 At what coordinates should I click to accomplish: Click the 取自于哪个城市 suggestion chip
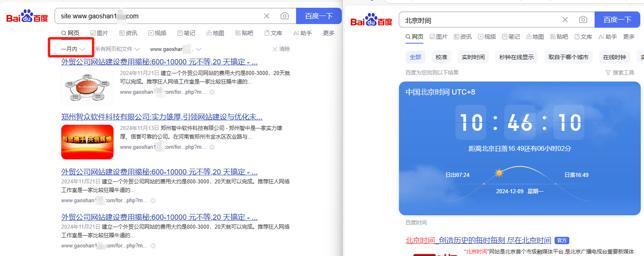[568, 57]
